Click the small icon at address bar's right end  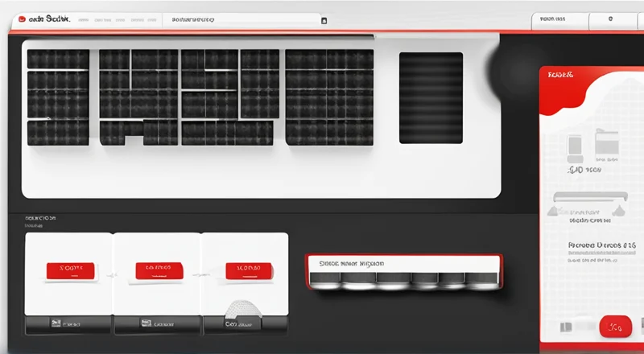click(x=324, y=20)
